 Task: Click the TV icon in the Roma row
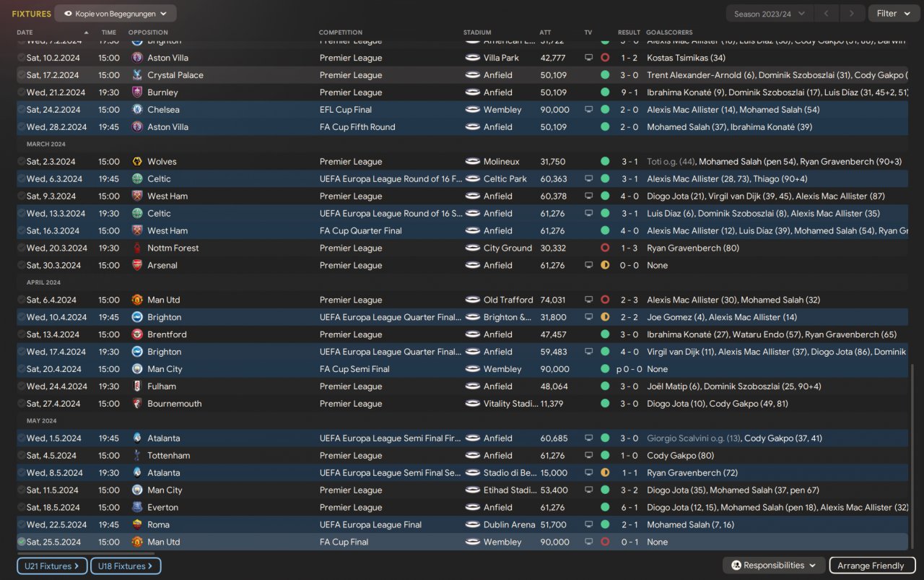click(x=589, y=525)
